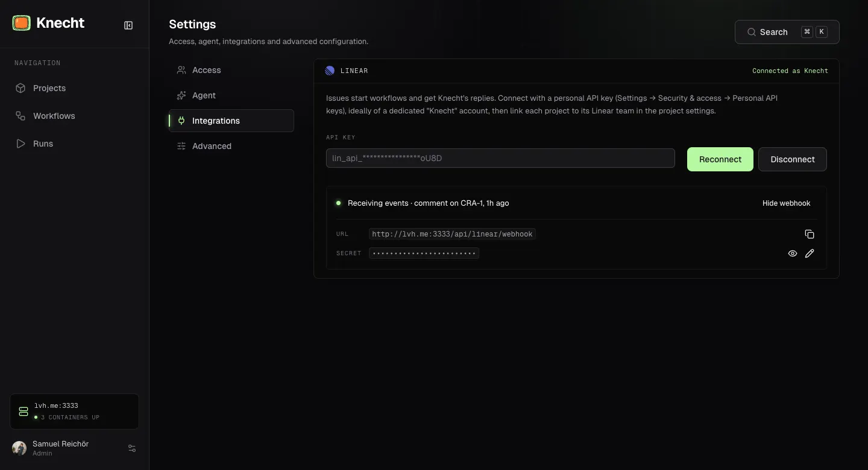Viewport: 868px width, 470px height.
Task: Click the Reconnect button
Action: click(720, 159)
